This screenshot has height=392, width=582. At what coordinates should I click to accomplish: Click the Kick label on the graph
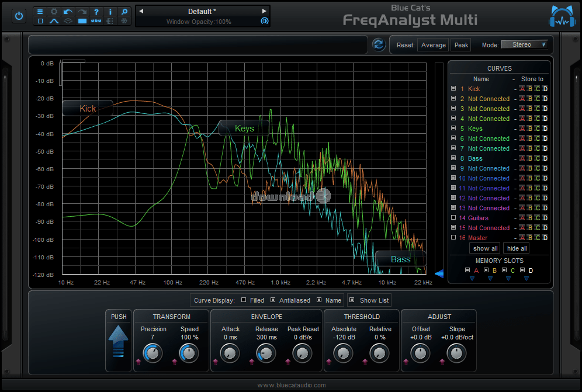pos(88,109)
